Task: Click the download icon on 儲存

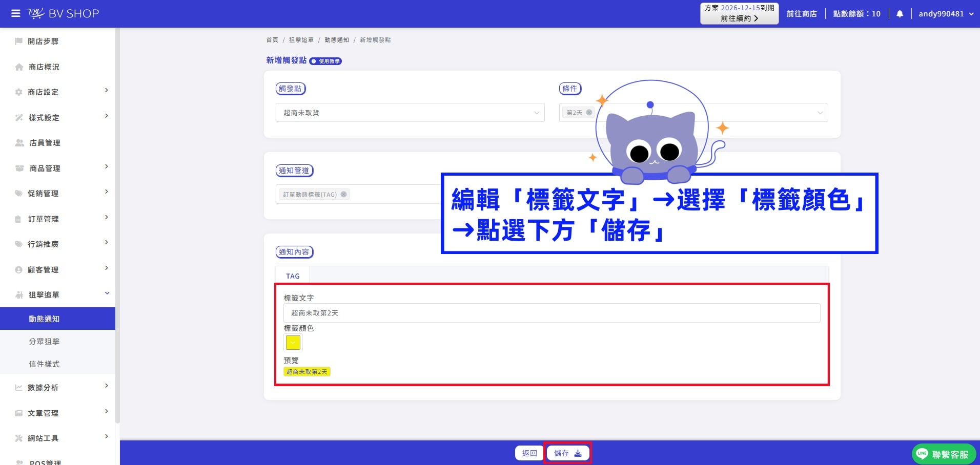Action: pos(578,453)
